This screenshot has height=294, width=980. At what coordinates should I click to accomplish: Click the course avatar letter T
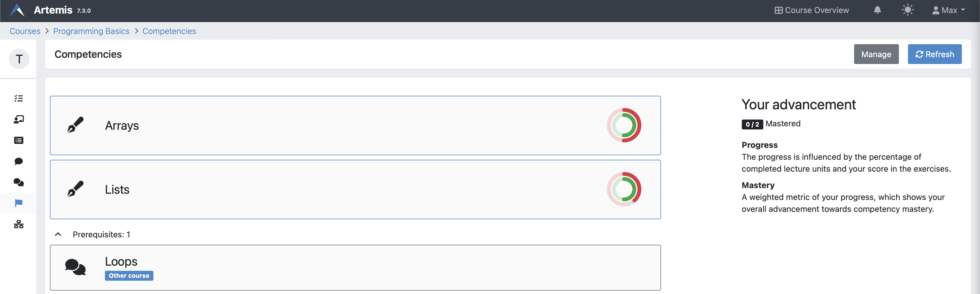click(x=19, y=59)
